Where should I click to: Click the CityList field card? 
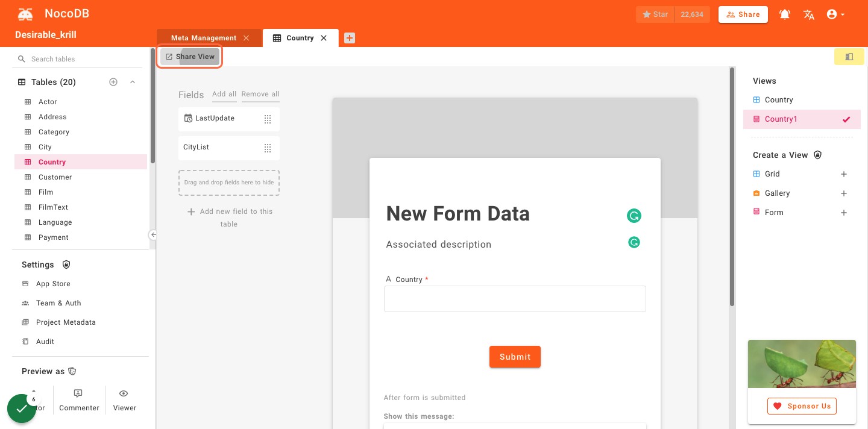click(x=229, y=148)
